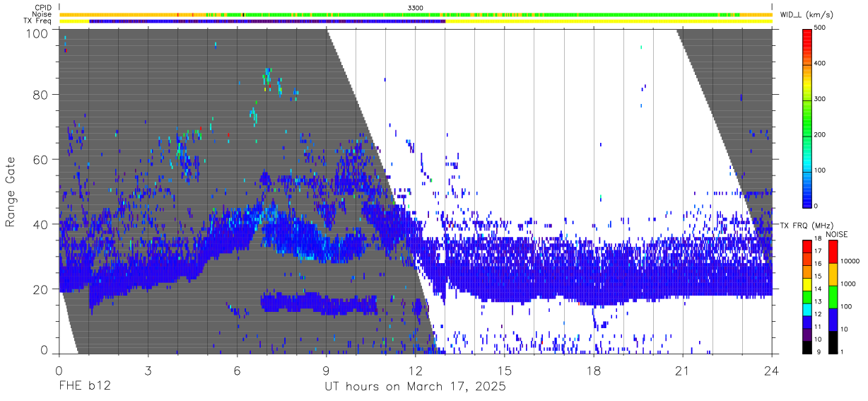The image size is (868, 401).
Task: Click the 21 tick on the UT hours axis
Action: [x=683, y=370]
